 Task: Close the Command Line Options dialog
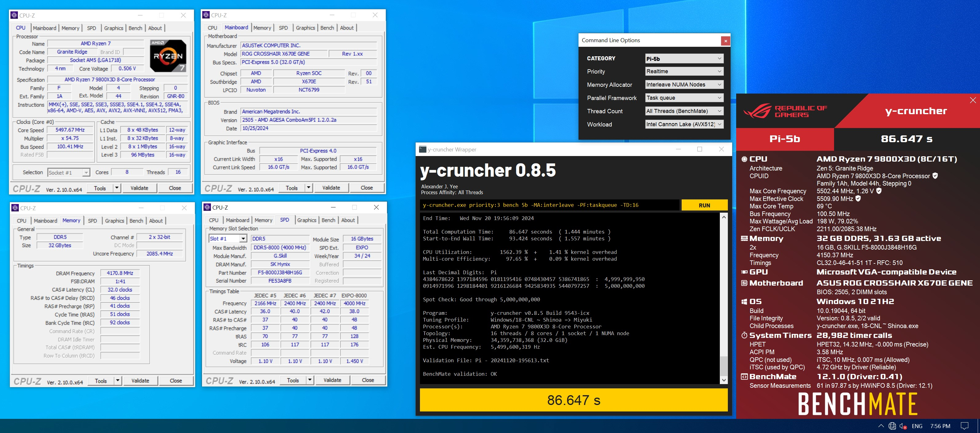click(x=725, y=41)
